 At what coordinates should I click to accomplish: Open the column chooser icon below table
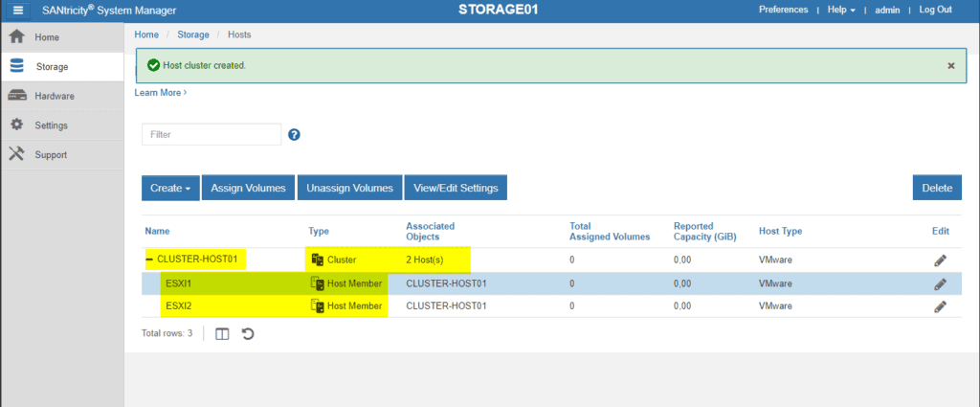pos(222,334)
